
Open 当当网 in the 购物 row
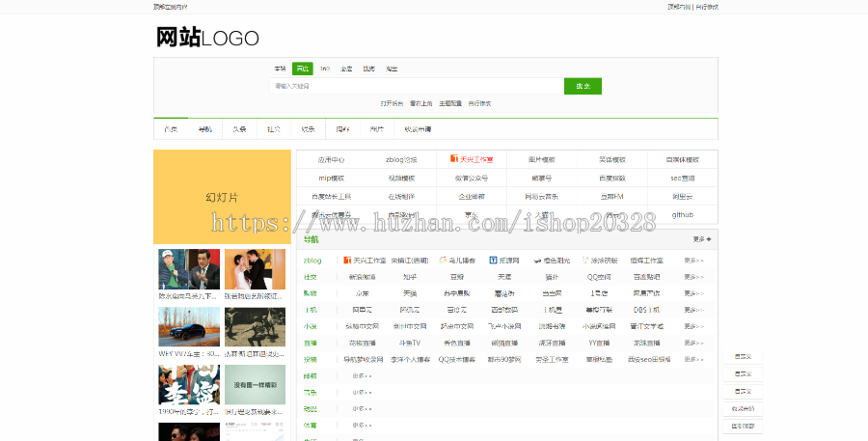point(552,293)
